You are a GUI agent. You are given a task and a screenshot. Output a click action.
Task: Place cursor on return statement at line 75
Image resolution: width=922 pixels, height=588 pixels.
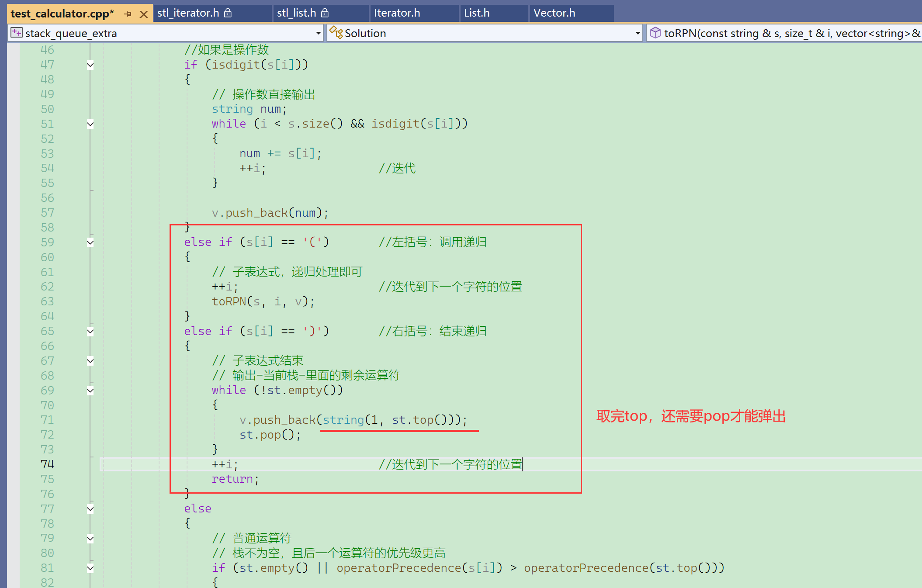click(x=232, y=479)
